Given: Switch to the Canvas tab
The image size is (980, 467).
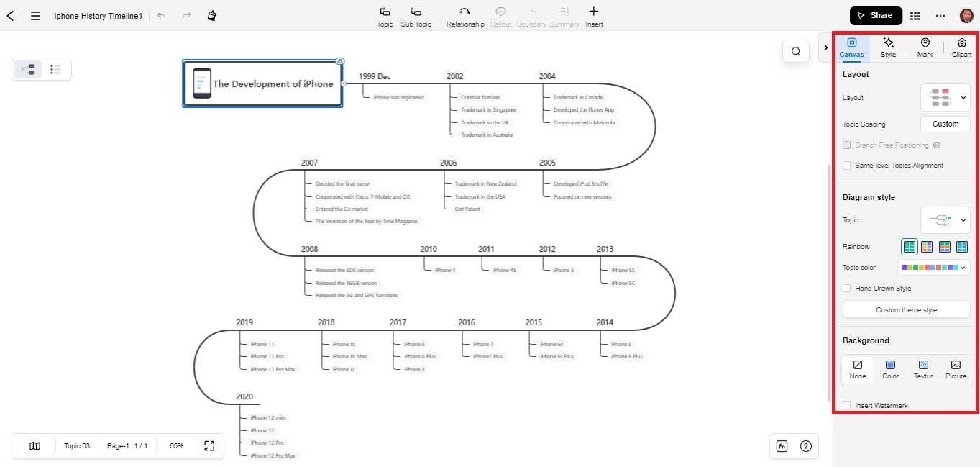Looking at the screenshot, I should (852, 47).
